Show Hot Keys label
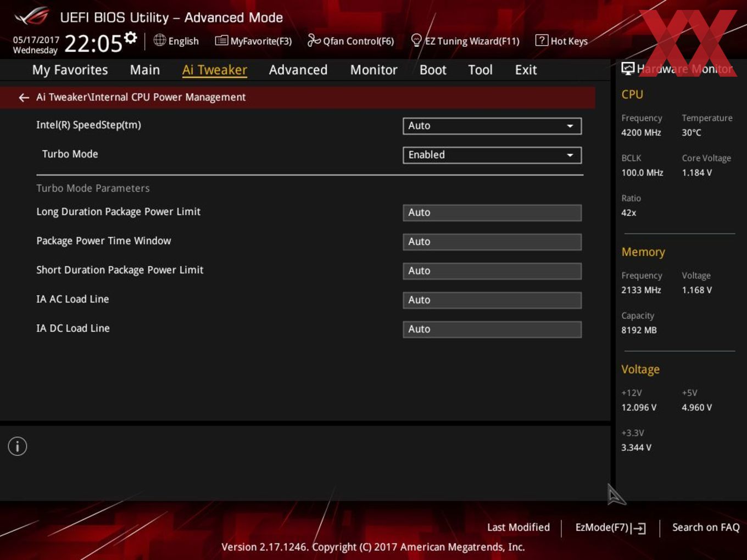 click(x=569, y=41)
